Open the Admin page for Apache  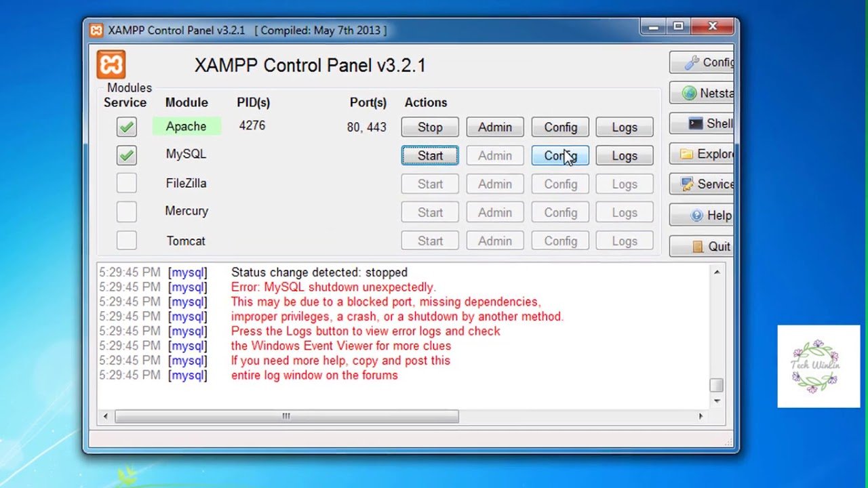[x=494, y=127]
